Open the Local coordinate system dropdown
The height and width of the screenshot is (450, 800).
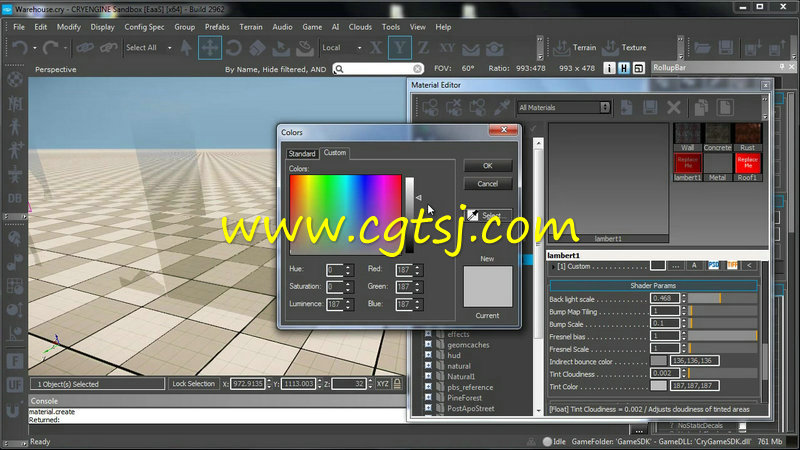[342, 47]
